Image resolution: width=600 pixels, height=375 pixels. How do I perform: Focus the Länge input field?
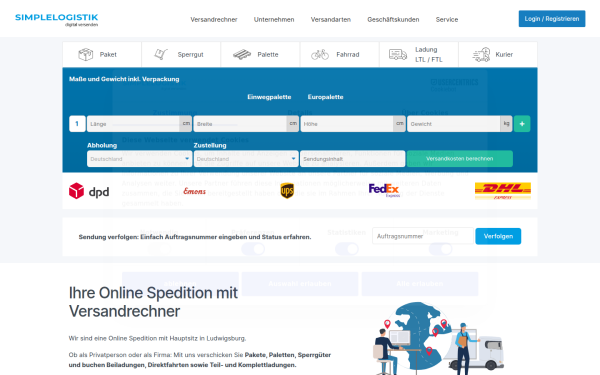pyautogui.click(x=134, y=124)
